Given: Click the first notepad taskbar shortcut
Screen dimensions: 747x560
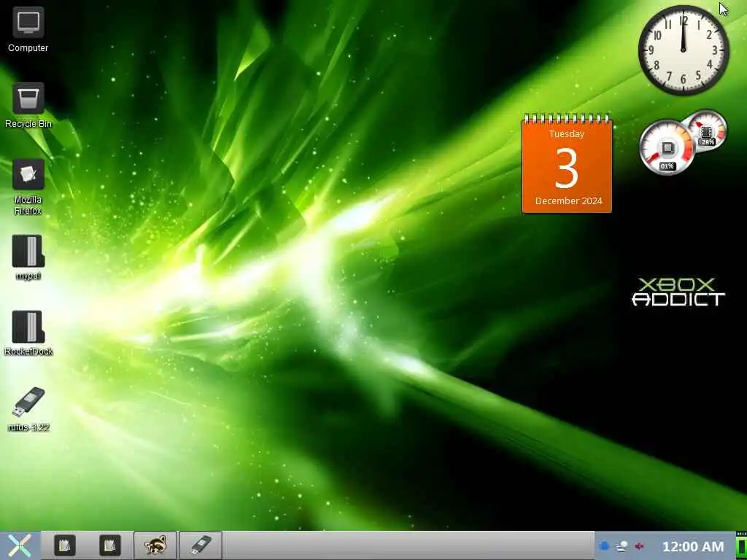Looking at the screenshot, I should [x=65, y=545].
